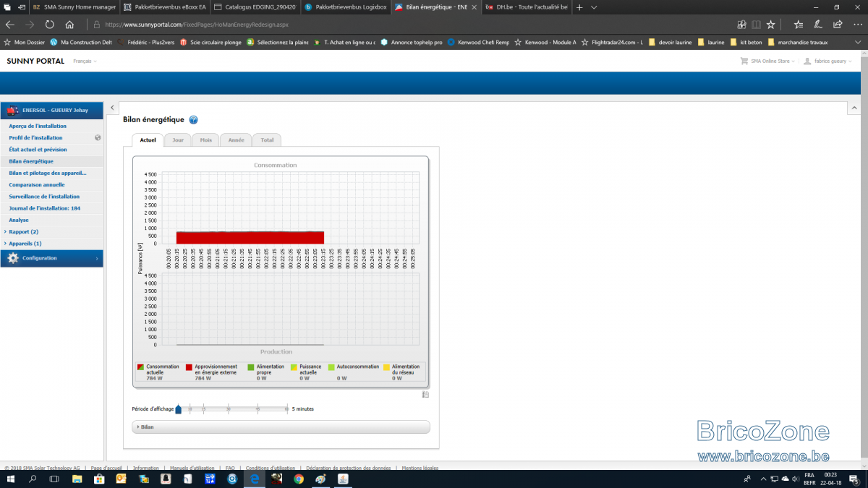Switch to the Mois tab
Viewport: 868px width, 488px height.
click(x=206, y=140)
